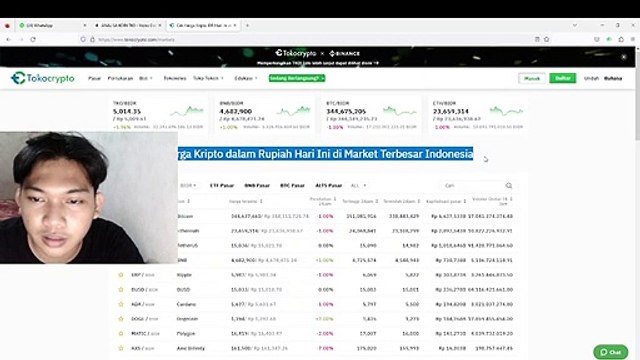Click the search magnifier in market table
The image size is (640, 360).
[509, 186]
